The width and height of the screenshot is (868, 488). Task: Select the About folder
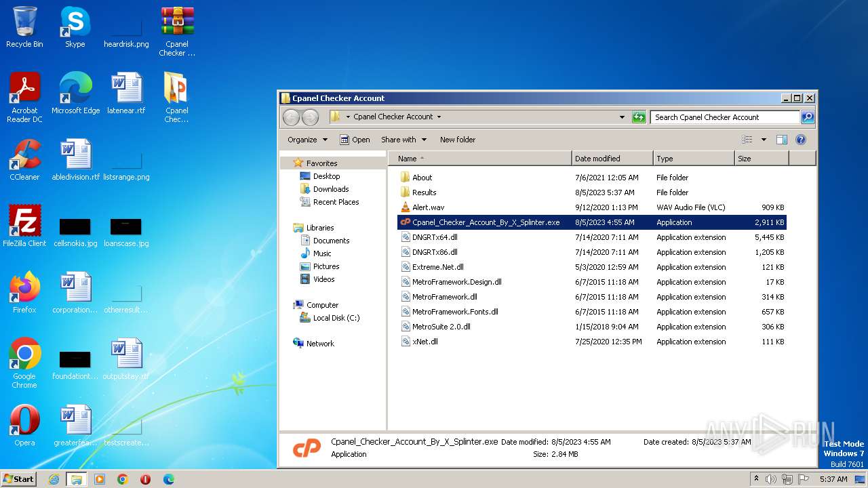(592, 178)
